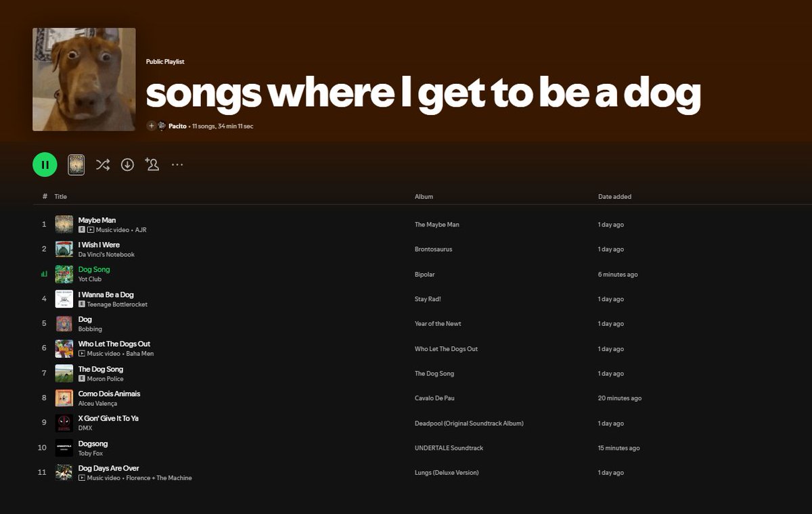Viewport: 812px width, 514px height.
Task: Click the now-playing equalizer icon on row 3
Action: pos(44,274)
